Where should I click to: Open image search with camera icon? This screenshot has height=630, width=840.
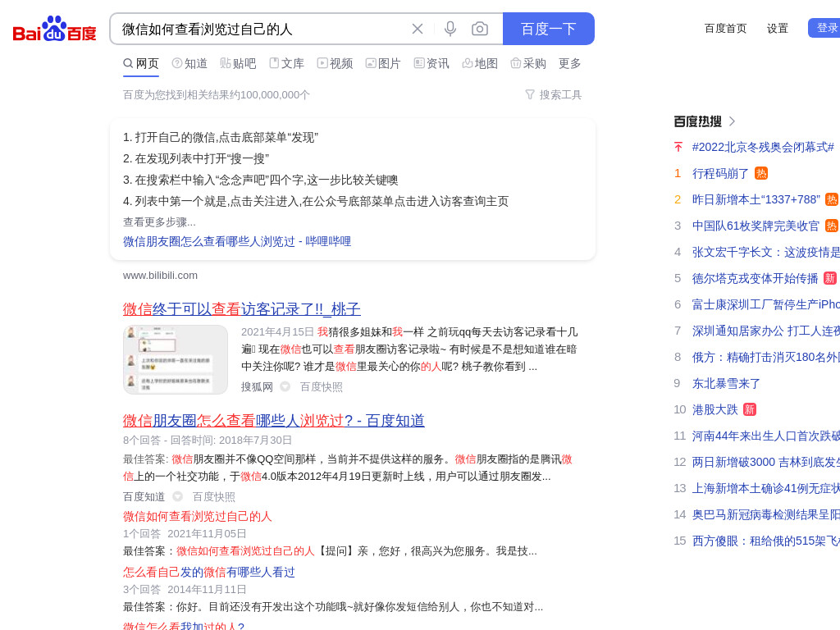[479, 29]
